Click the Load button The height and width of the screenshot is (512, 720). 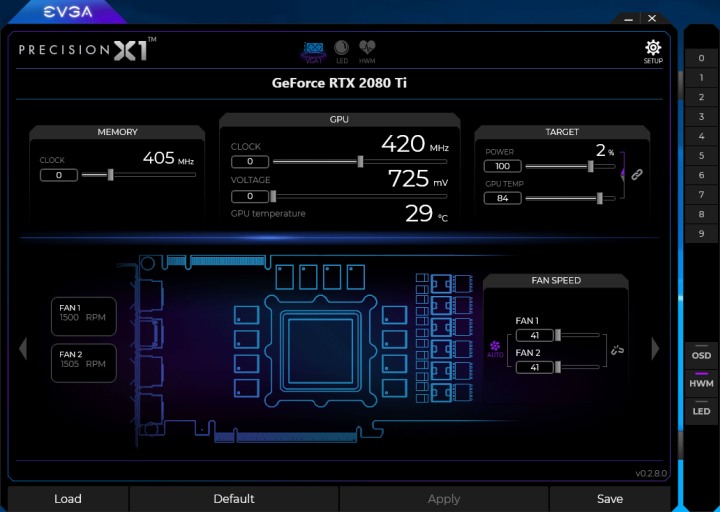(68, 499)
